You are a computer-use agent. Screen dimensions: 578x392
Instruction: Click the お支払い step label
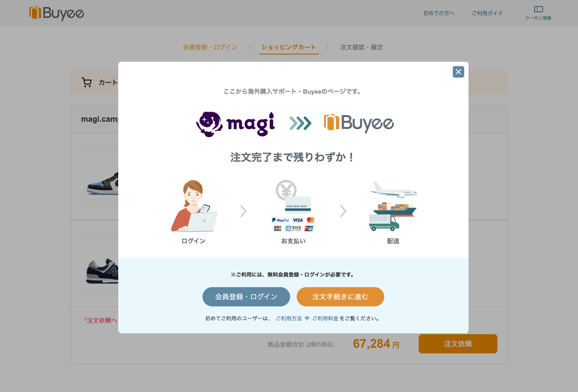[x=293, y=241]
